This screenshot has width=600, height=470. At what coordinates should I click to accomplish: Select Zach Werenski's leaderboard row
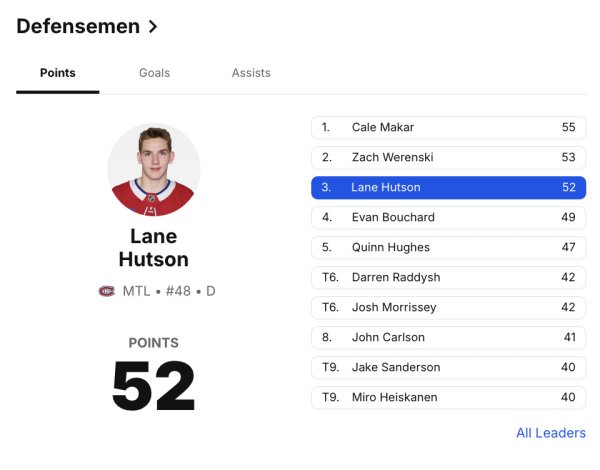point(448,158)
